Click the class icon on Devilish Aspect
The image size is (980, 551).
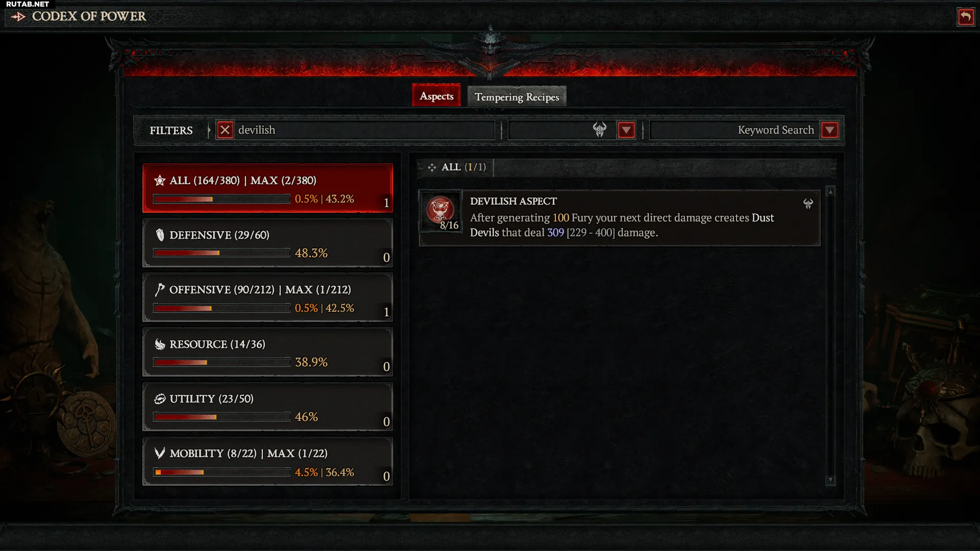pos(808,204)
